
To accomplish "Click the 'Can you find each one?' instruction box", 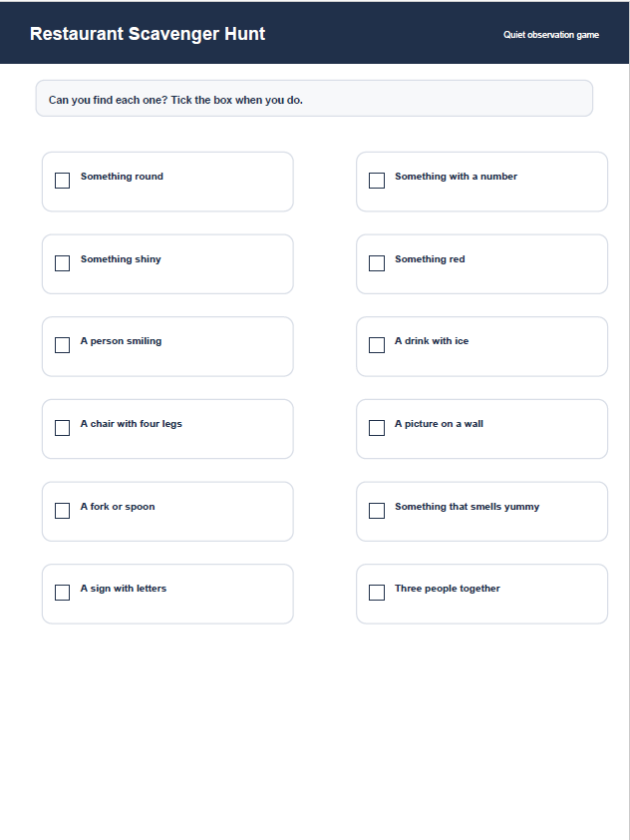I will [314, 99].
